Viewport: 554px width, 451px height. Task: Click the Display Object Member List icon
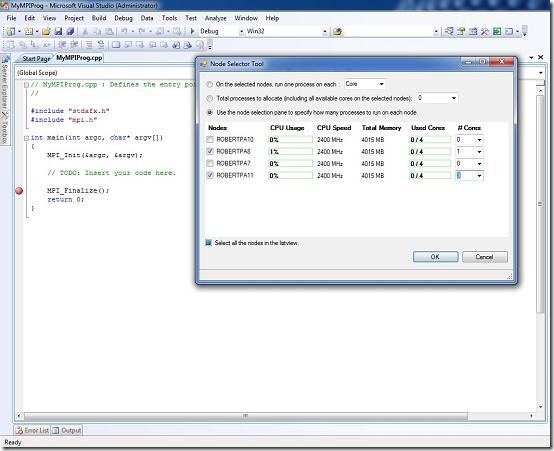tap(11, 45)
